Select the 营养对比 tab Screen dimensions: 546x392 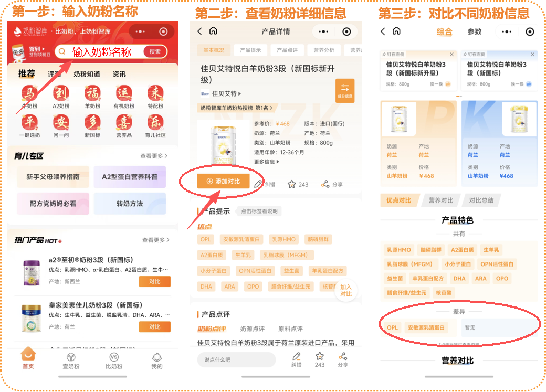point(441,200)
